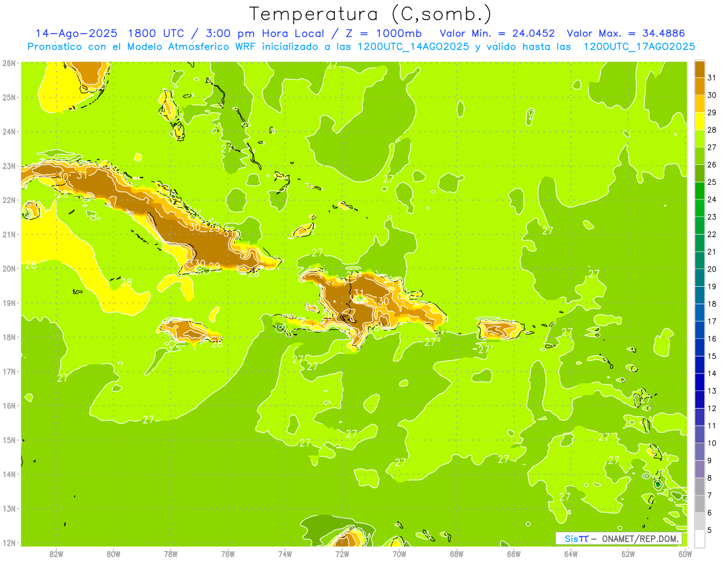Click the color scale value 11
Screen dimensions: 728x562
pyautogui.click(x=712, y=426)
